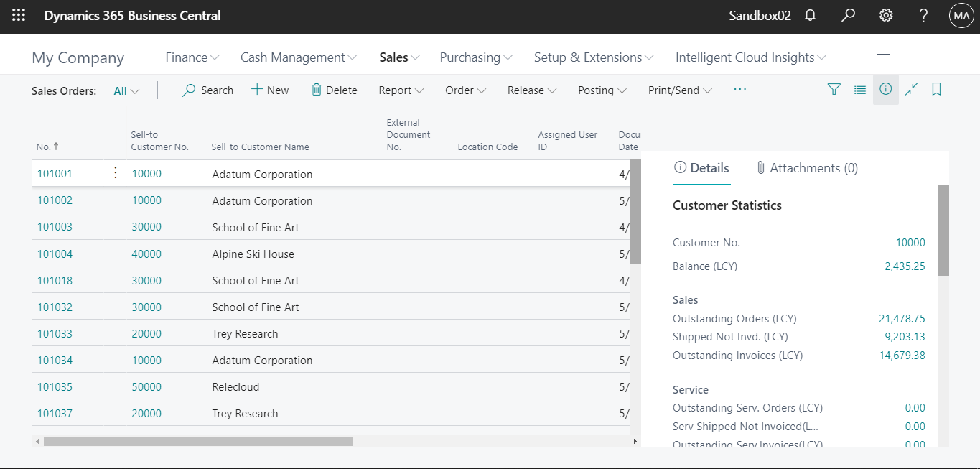Open the Print/Send dropdown

pyautogui.click(x=678, y=90)
